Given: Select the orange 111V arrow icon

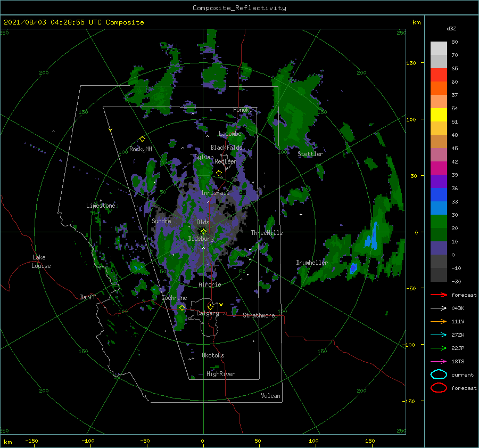Looking at the screenshot, I should [x=439, y=321].
